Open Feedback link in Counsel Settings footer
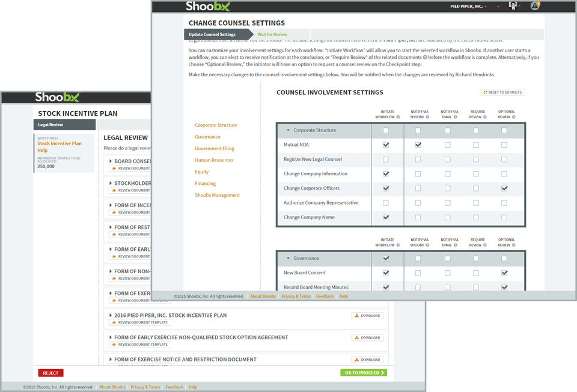This screenshot has width=577, height=392. [325, 297]
